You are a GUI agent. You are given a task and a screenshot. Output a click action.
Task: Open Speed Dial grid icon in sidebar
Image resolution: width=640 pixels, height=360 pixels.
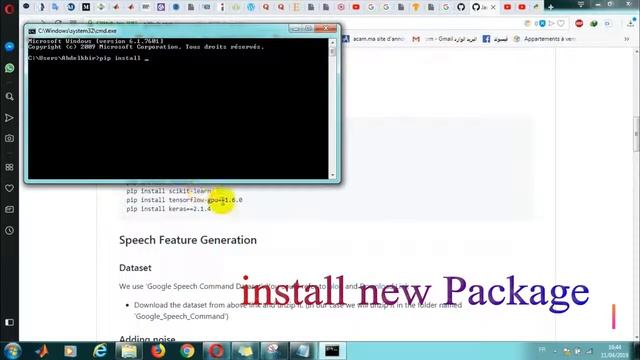tap(9, 167)
